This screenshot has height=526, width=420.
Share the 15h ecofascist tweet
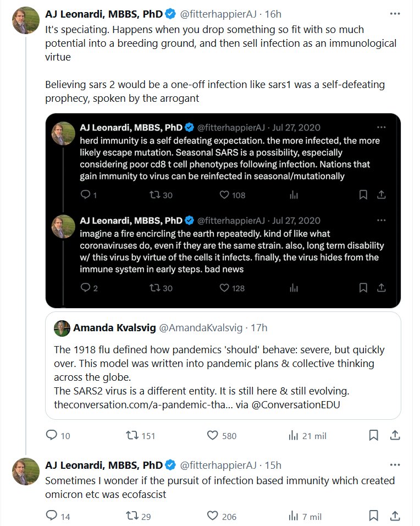point(394,516)
